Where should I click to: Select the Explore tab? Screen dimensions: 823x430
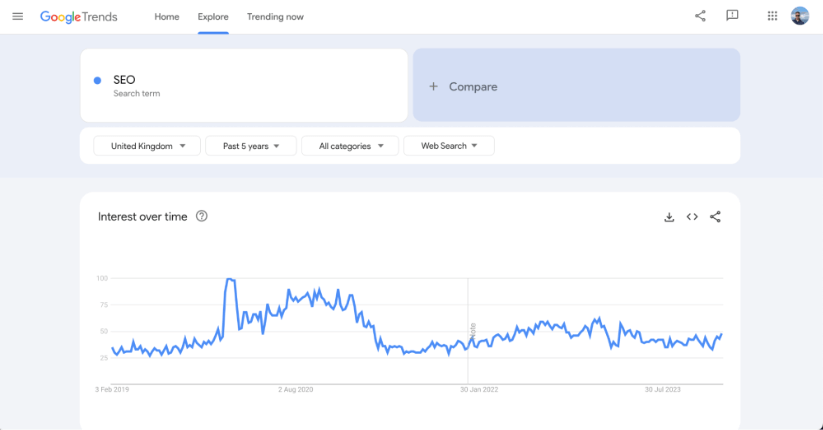tap(213, 17)
